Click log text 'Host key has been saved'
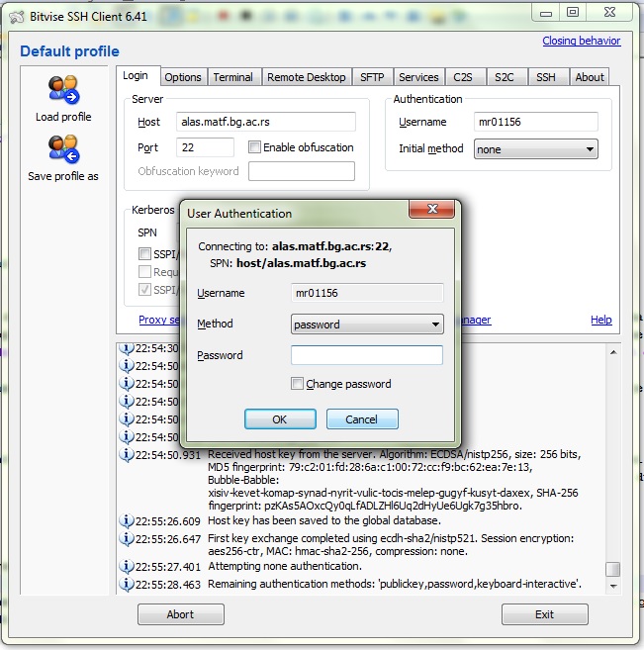Viewport: 644px width, 650px height. point(324,520)
